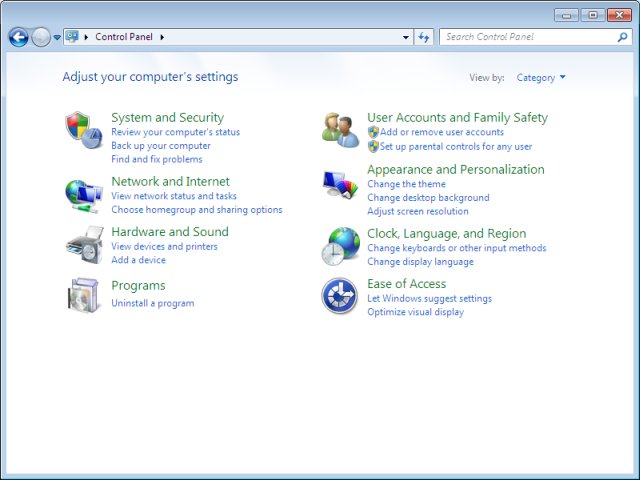Open User Accounts and Family Safety

click(457, 118)
